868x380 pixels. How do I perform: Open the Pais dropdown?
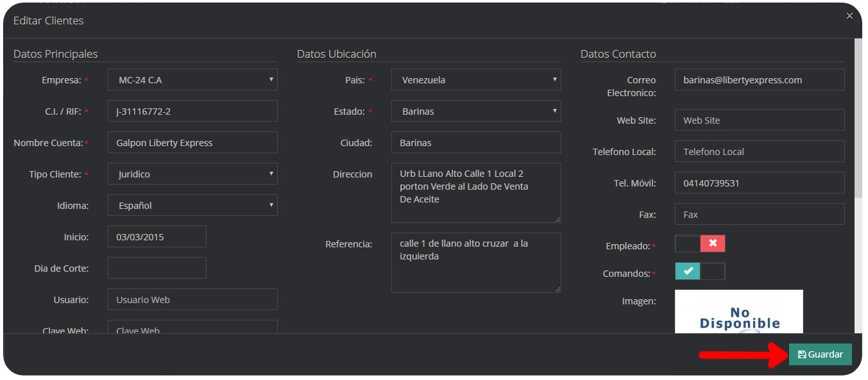point(476,79)
